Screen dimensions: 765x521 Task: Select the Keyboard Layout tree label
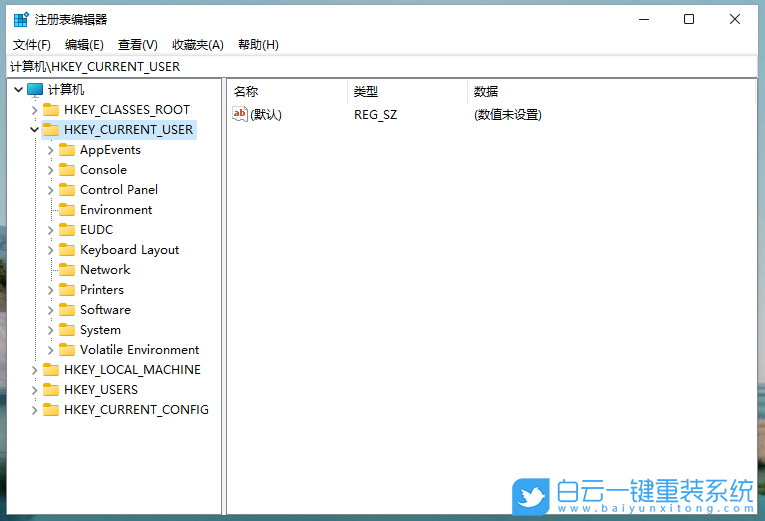coord(130,250)
